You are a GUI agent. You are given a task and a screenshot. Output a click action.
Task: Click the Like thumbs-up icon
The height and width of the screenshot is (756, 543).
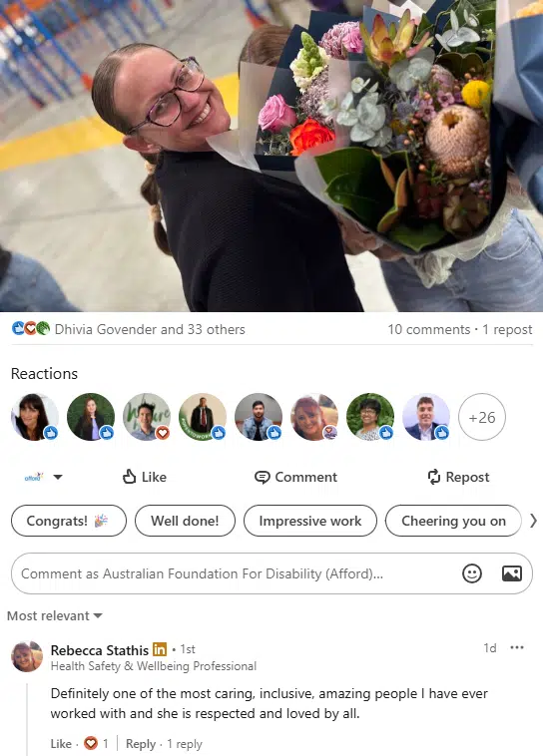[x=129, y=477]
